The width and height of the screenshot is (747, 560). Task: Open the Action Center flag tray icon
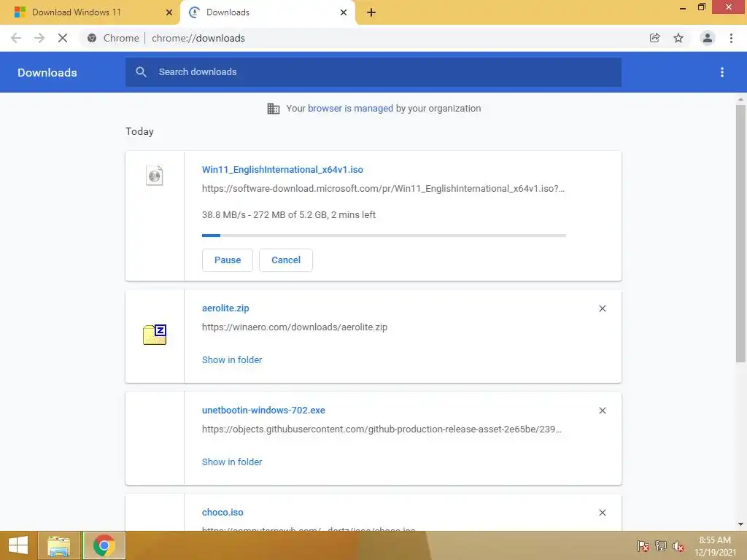pos(643,546)
